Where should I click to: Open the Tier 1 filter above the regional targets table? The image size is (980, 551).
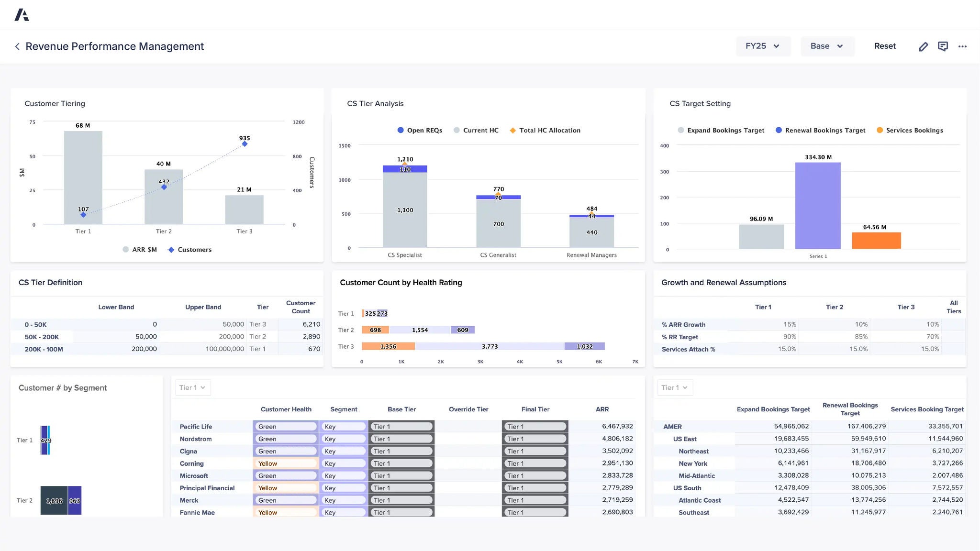[x=675, y=387]
